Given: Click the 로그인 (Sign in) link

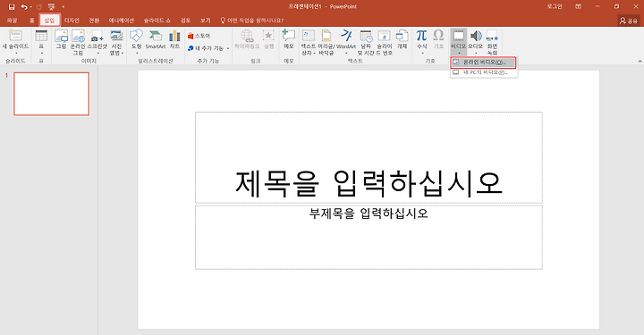Looking at the screenshot, I should tap(555, 6).
